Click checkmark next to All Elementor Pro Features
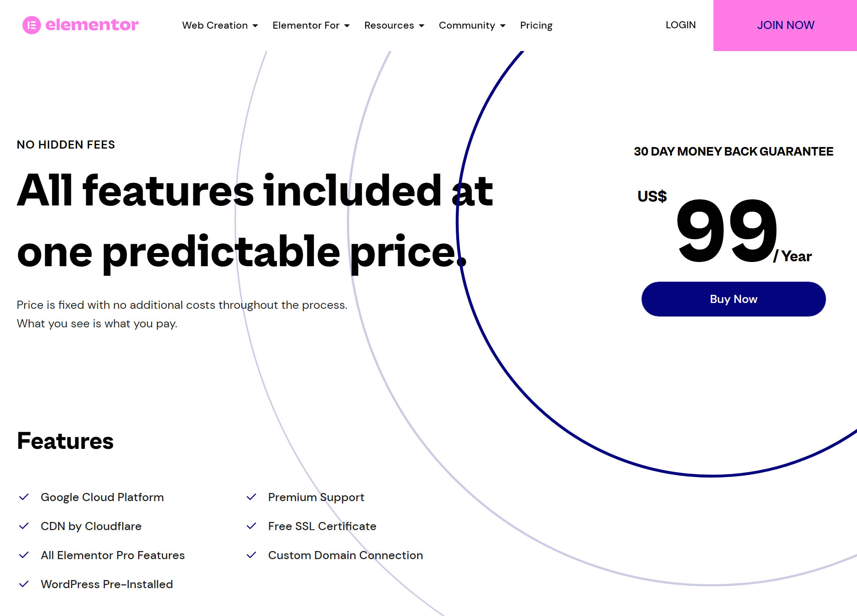857x616 pixels. pyautogui.click(x=24, y=555)
